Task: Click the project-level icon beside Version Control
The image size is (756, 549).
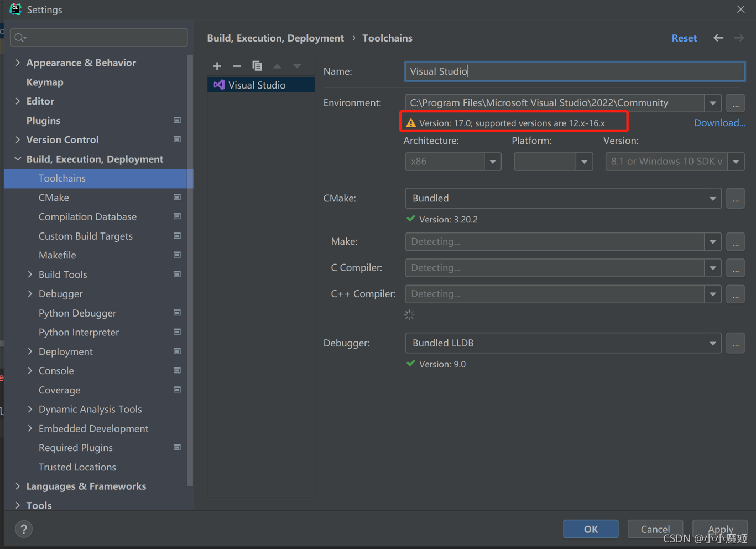Action: pos(177,139)
